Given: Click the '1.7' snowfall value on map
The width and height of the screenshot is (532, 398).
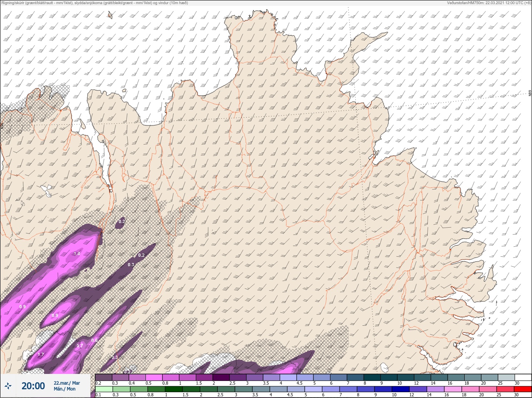Looking at the screenshot, I should pyautogui.click(x=41, y=354).
